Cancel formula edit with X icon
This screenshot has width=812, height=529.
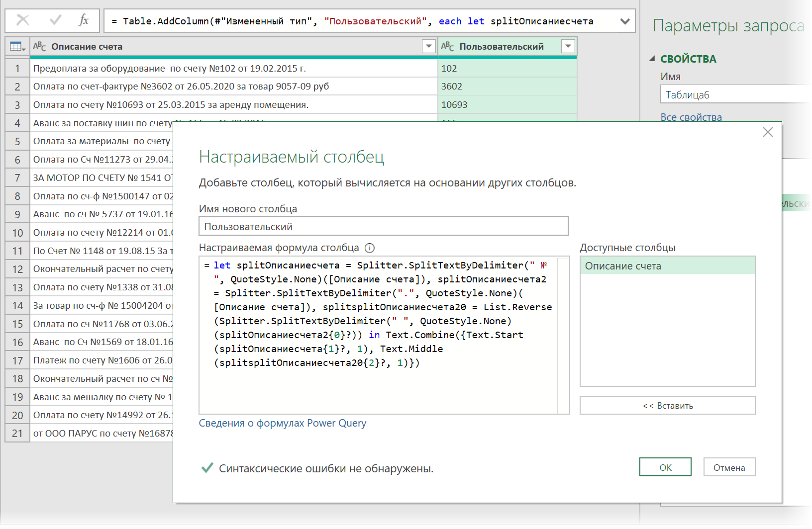click(23, 20)
